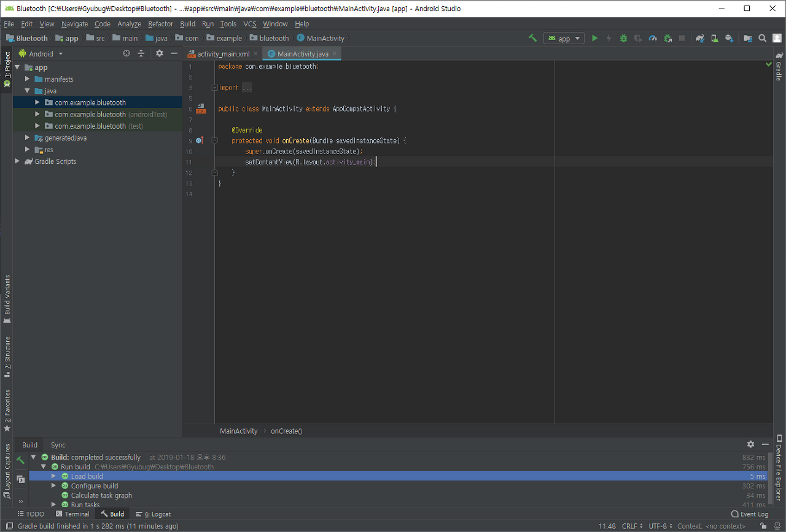Toggle the Build Variants panel
786x532 pixels.
click(x=7, y=299)
